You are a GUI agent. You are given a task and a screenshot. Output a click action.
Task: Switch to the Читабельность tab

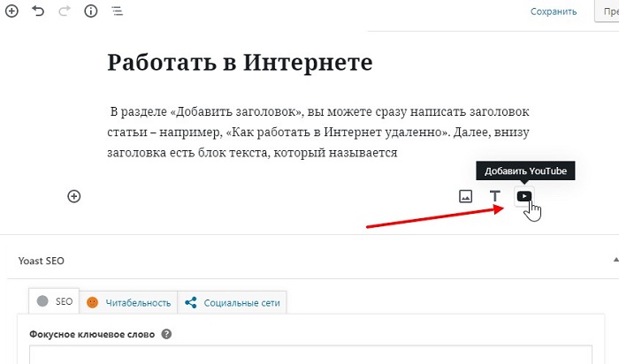pyautogui.click(x=129, y=303)
